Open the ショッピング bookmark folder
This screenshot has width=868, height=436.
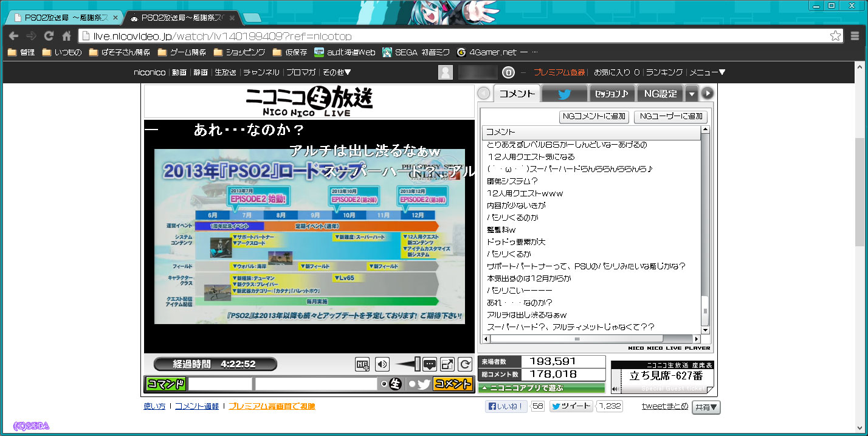coord(239,52)
